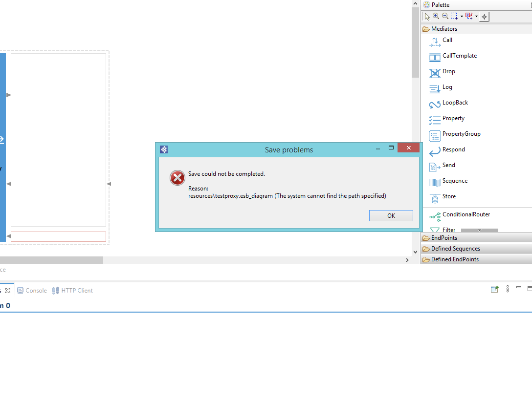Image resolution: width=532 pixels, height=401 pixels.
Task: Collapse the Mediators palette section
Action: pos(445,28)
